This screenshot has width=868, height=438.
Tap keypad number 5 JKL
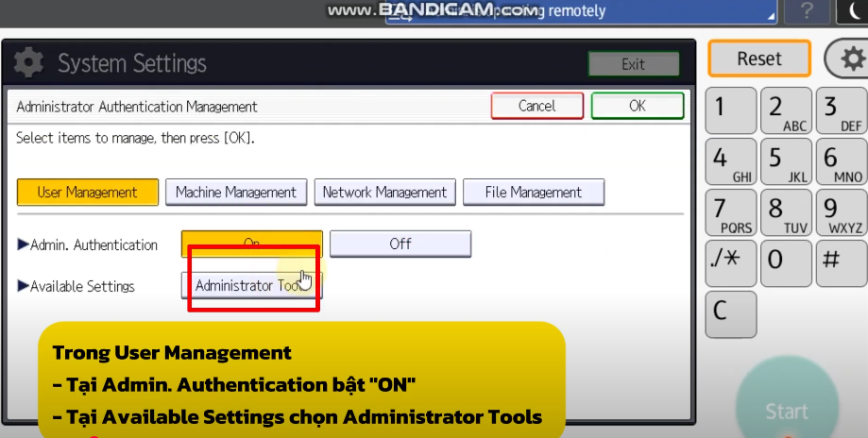pos(786,161)
